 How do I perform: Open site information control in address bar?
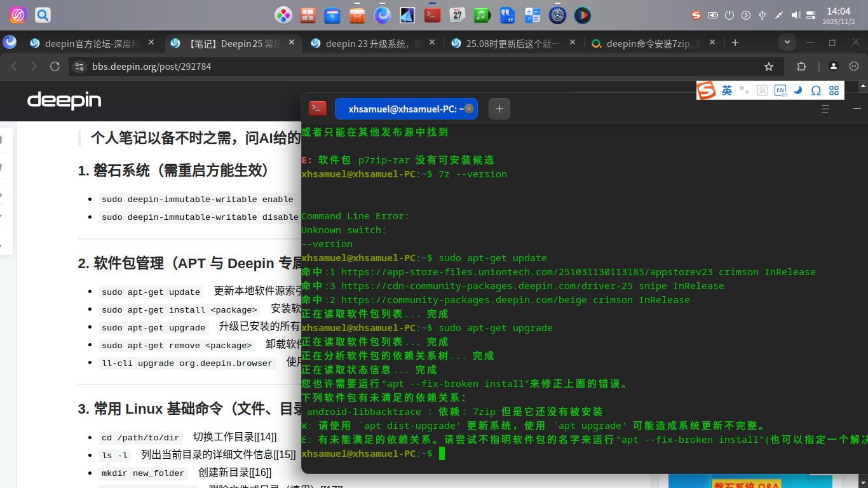tap(79, 66)
